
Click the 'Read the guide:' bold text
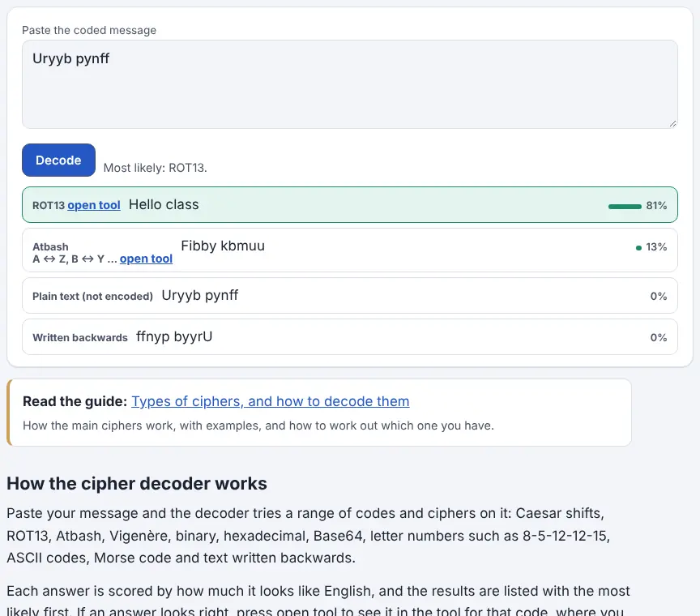75,401
